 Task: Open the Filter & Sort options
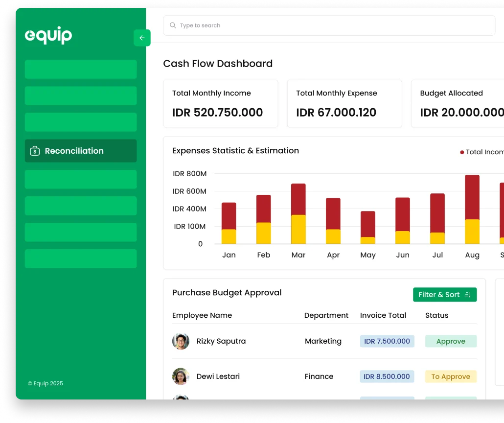pyautogui.click(x=444, y=295)
